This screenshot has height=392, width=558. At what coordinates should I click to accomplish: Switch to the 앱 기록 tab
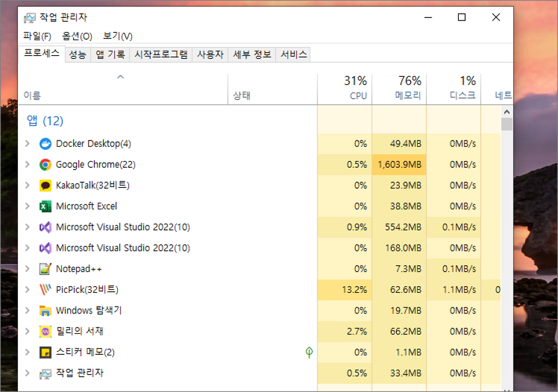(x=110, y=54)
